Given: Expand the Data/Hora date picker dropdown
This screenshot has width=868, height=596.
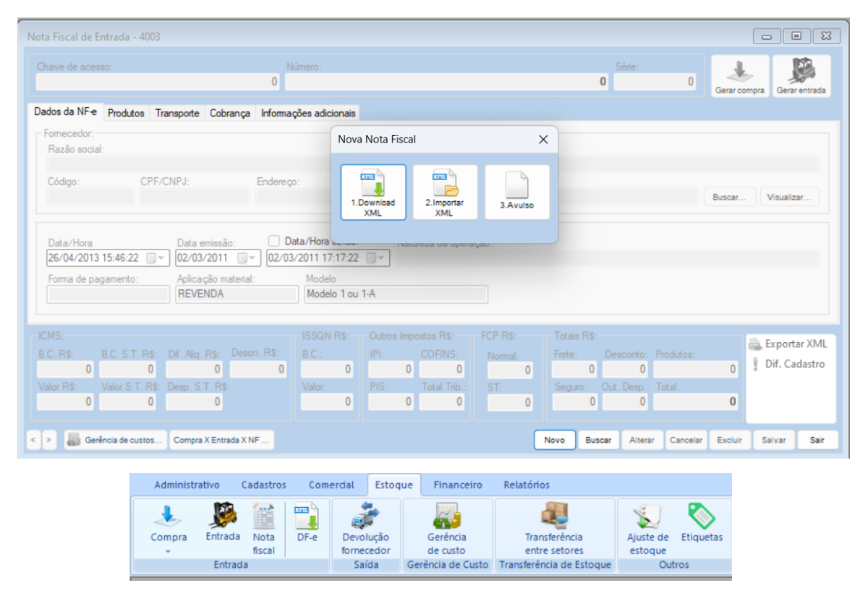Looking at the screenshot, I should [156, 257].
